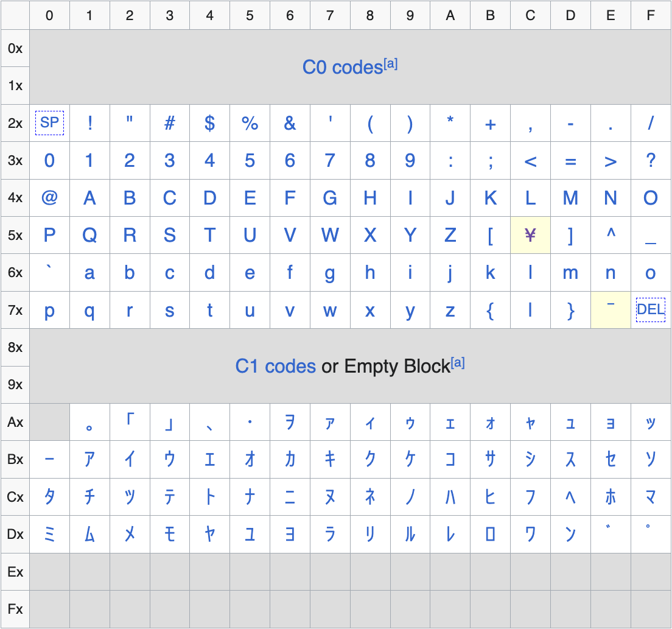
Task: Click the lowercase g letter link
Action: [x=330, y=273]
